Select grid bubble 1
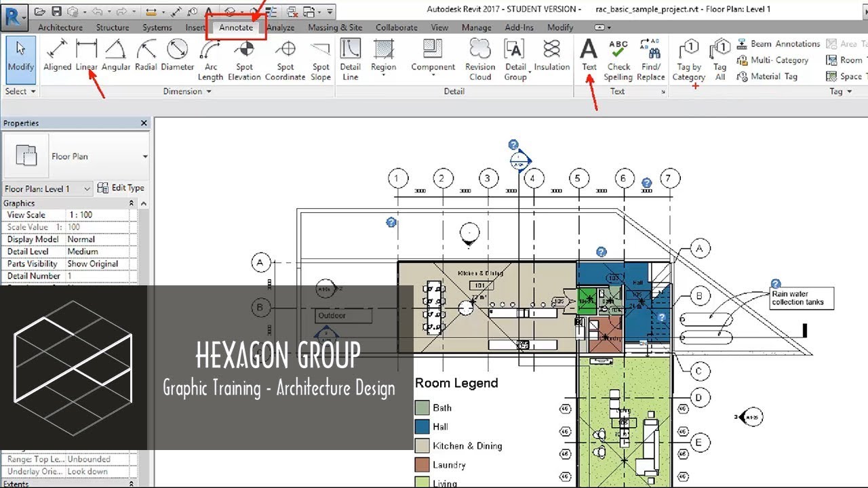 click(x=398, y=179)
